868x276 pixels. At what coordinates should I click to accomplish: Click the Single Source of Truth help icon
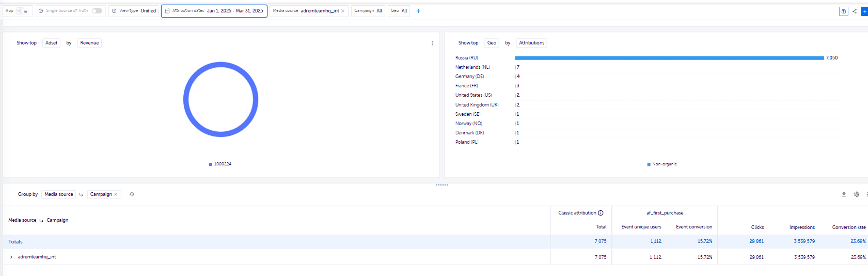point(41,11)
